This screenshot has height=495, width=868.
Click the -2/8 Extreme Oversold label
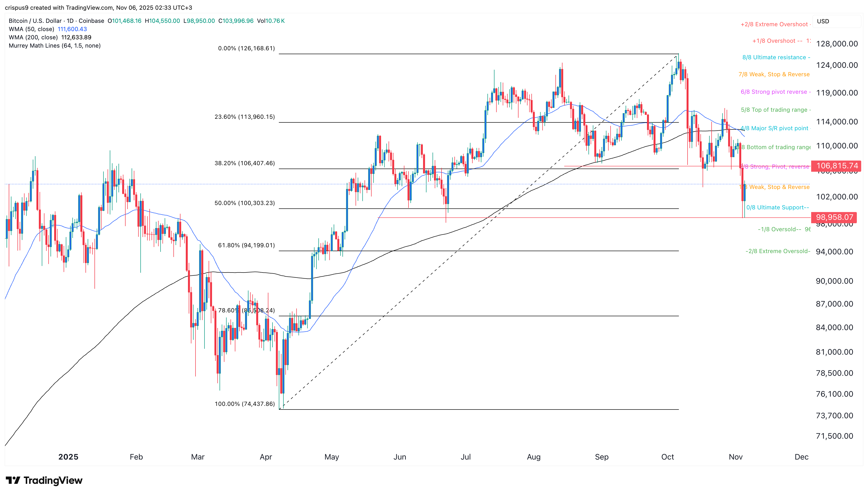[x=778, y=251]
